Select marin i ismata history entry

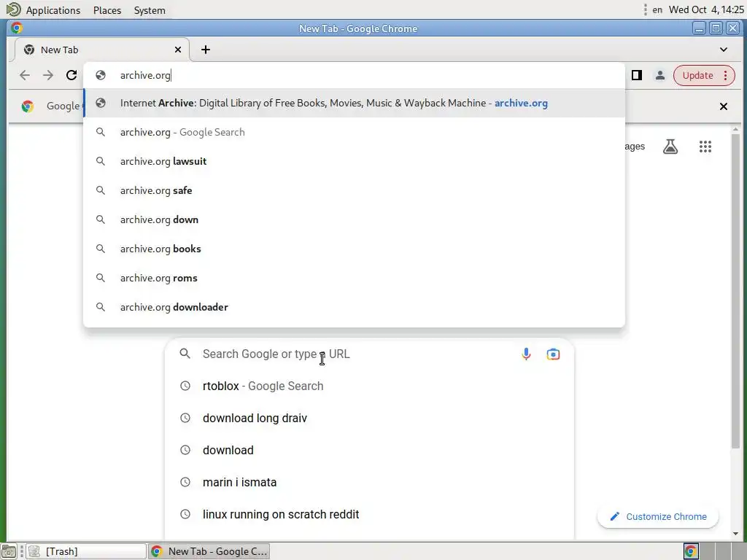[x=369, y=482]
